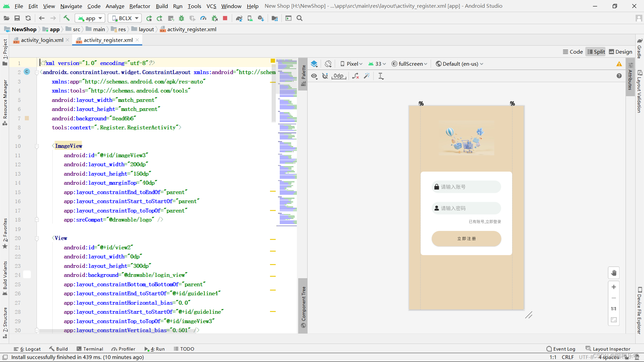The width and height of the screenshot is (644, 362).
Task: Click the hammer Make Project icon
Action: tap(66, 18)
